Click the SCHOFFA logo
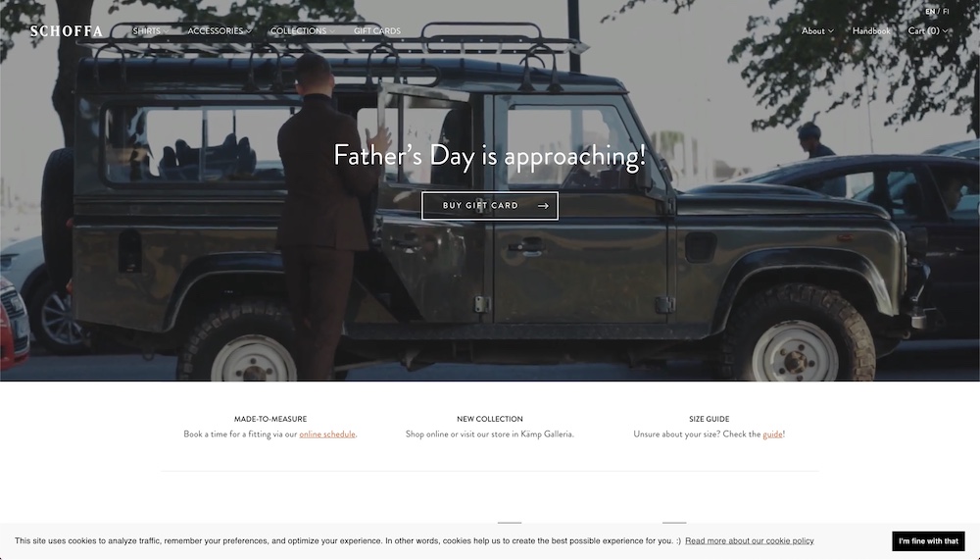 click(x=67, y=31)
